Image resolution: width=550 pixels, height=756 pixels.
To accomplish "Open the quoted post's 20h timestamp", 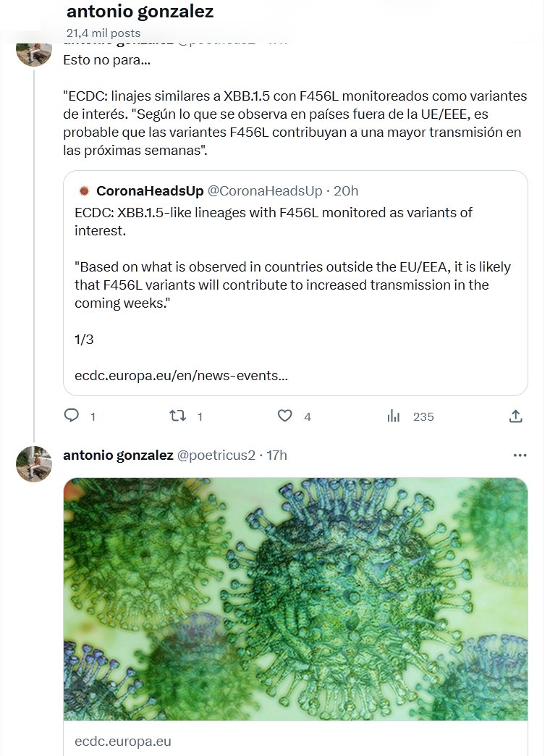I will (346, 191).
